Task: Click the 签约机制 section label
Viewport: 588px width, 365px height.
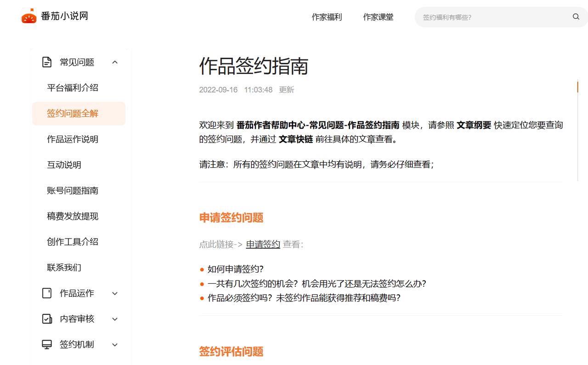Action: tap(77, 345)
